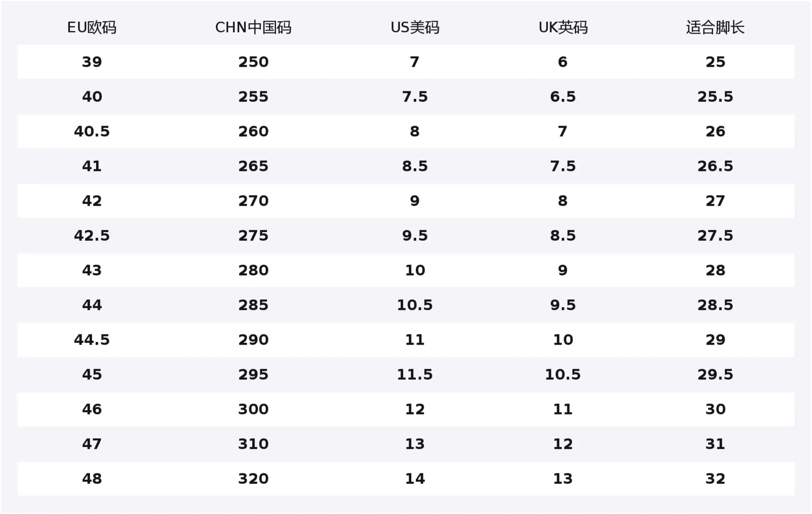Select CHN size 255 cell
Viewport: 812px width, 514px height.
pyautogui.click(x=253, y=97)
